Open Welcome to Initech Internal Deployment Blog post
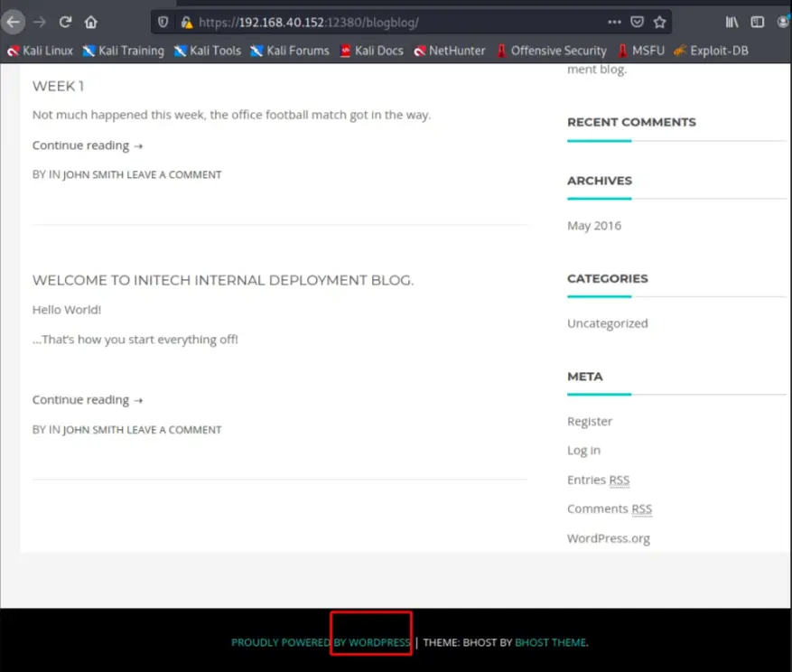 223,280
